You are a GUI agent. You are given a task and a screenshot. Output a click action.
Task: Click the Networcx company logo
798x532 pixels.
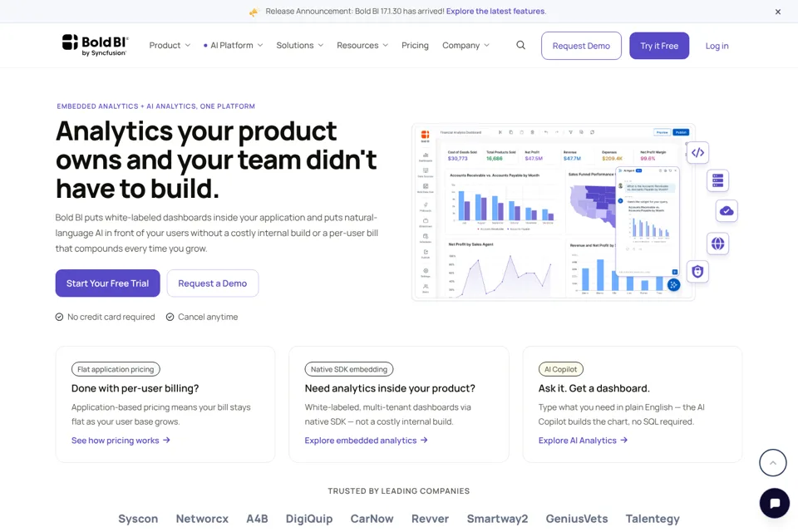pyautogui.click(x=202, y=519)
